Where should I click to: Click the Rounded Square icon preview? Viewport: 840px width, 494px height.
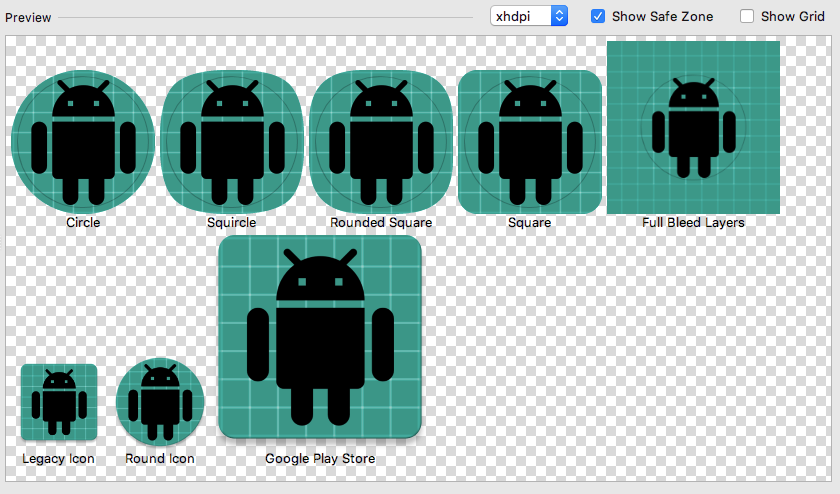(x=380, y=141)
